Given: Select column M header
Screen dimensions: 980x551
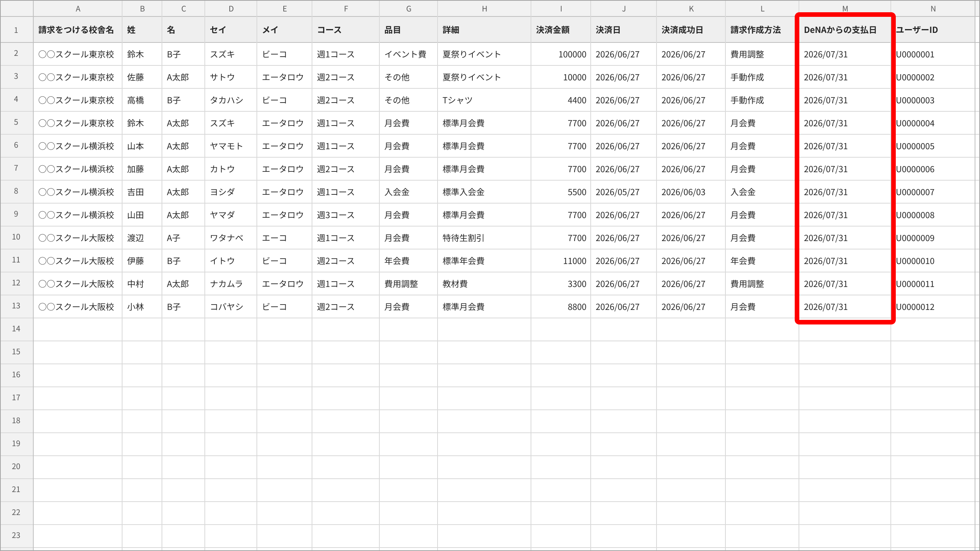Looking at the screenshot, I should 845,8.
